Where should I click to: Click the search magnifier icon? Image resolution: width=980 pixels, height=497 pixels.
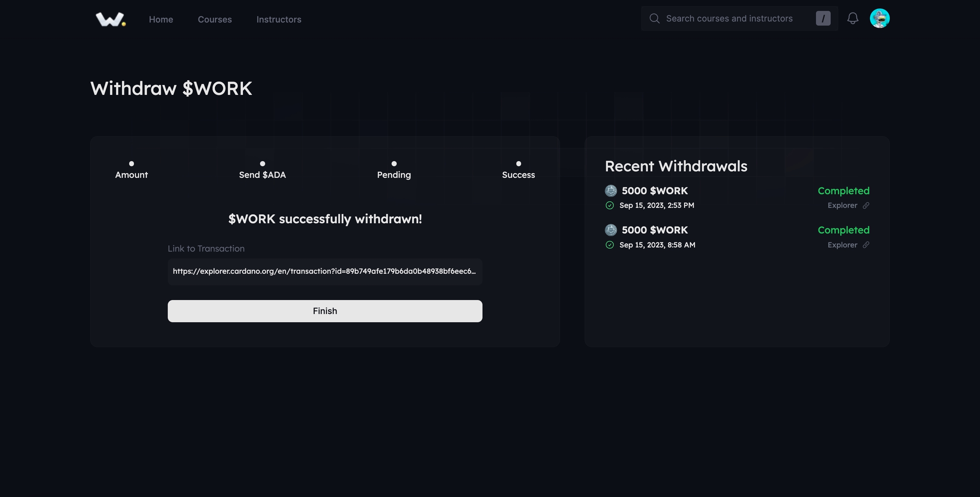click(x=655, y=18)
